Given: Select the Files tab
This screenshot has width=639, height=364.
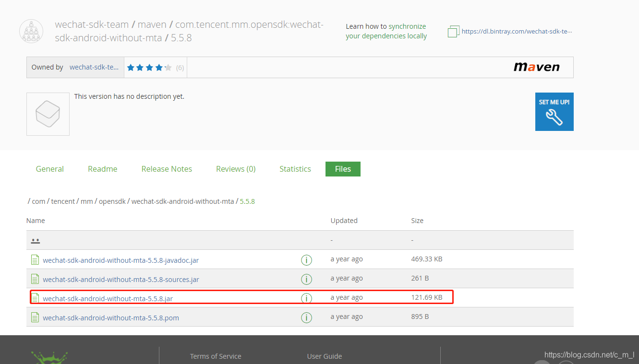Looking at the screenshot, I should 343,169.
